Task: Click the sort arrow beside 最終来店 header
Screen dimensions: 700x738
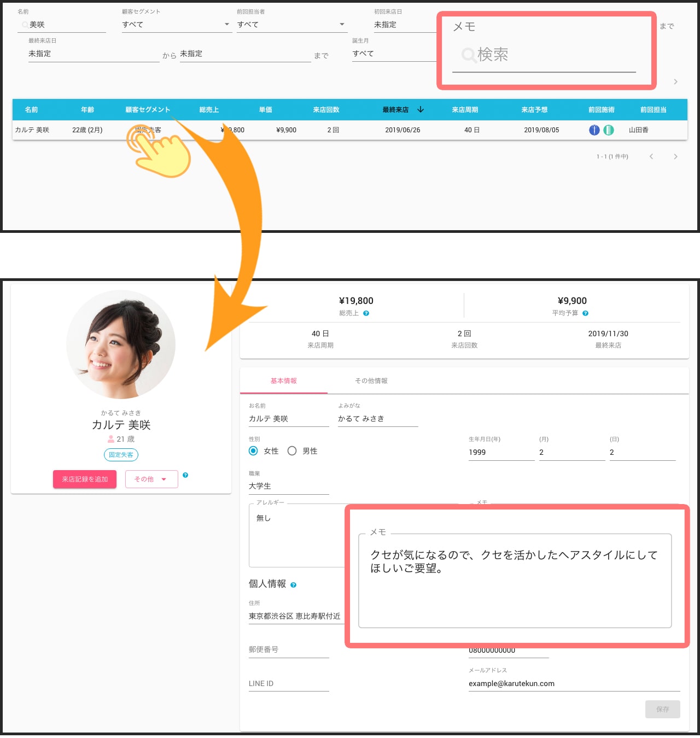Action: [x=421, y=110]
